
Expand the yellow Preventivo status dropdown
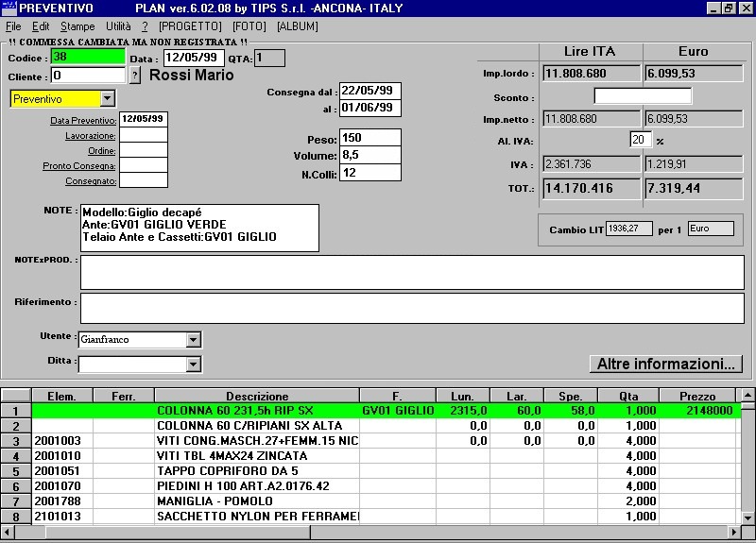107,99
